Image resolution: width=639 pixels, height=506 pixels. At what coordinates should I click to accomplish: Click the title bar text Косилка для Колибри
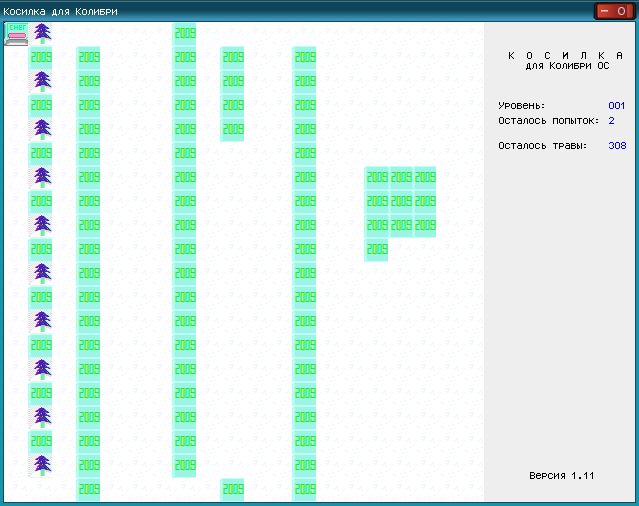coord(60,11)
